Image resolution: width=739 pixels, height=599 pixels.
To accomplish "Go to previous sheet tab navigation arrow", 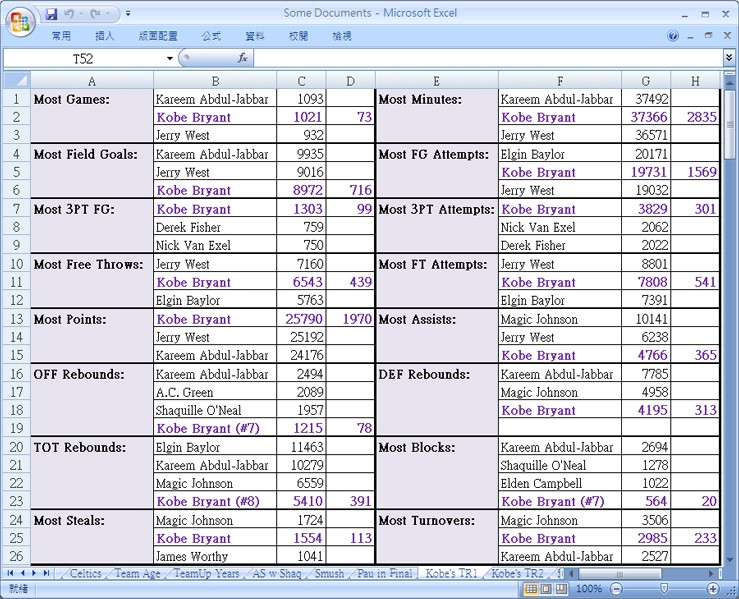I will [22, 574].
